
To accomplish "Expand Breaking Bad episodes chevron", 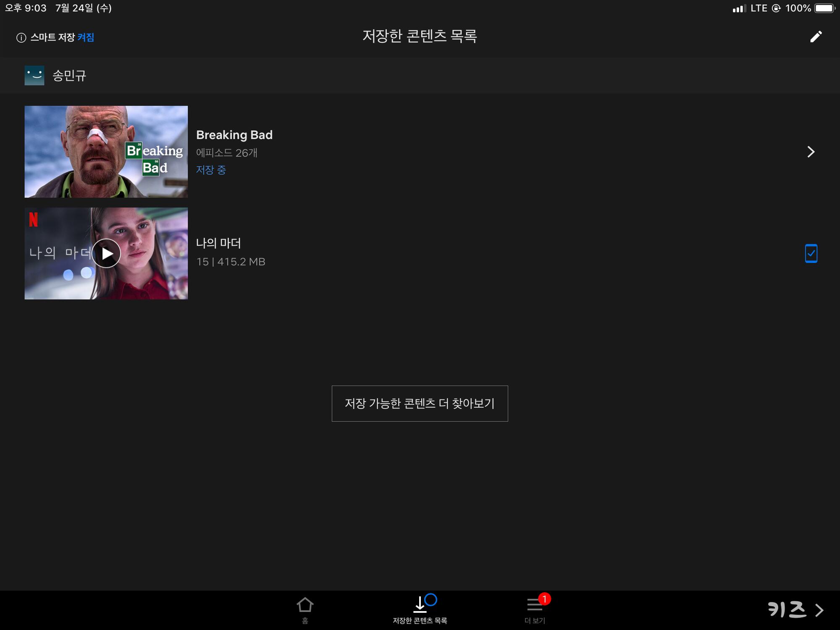I will (x=811, y=152).
